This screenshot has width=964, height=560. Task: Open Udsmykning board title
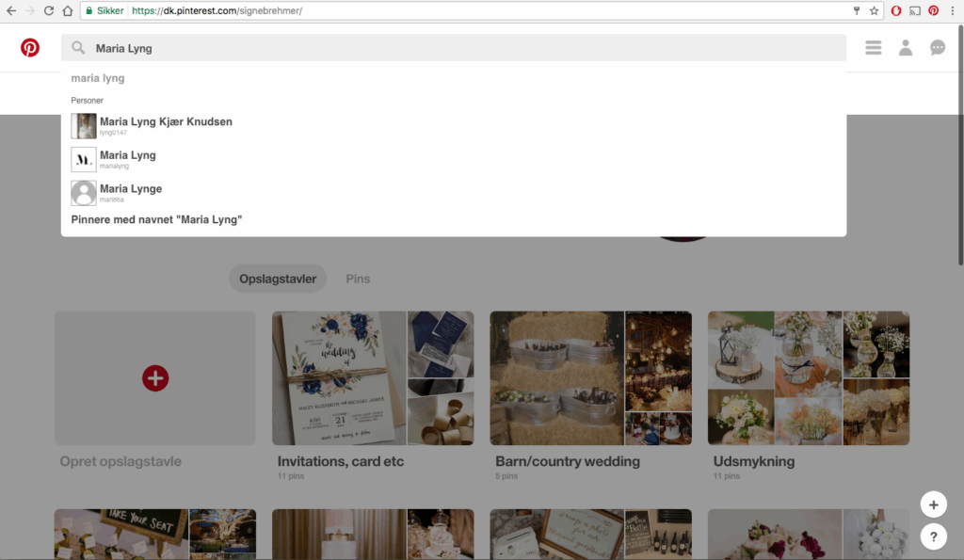754,461
